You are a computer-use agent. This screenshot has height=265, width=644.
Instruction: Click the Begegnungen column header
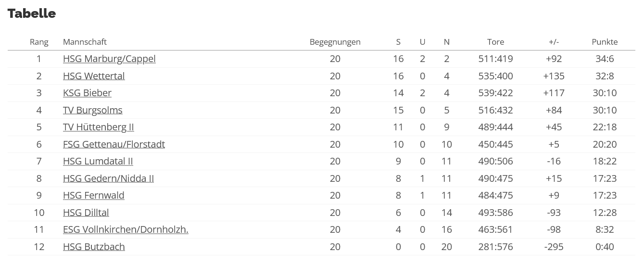(335, 42)
